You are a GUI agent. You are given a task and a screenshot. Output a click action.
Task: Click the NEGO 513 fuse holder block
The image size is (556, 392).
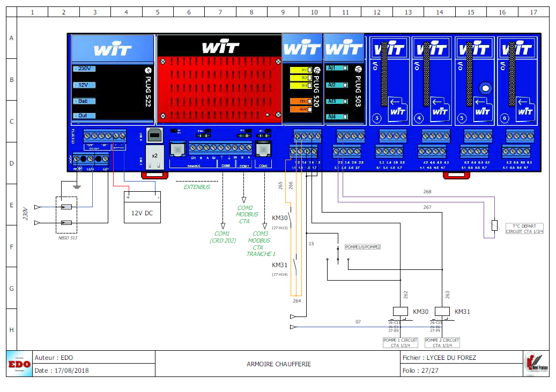pos(66,215)
